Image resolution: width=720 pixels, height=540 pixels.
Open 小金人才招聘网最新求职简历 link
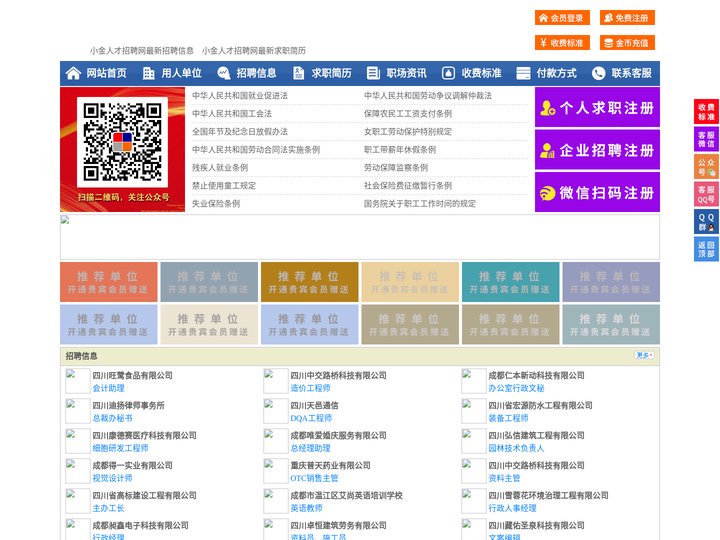(x=253, y=51)
